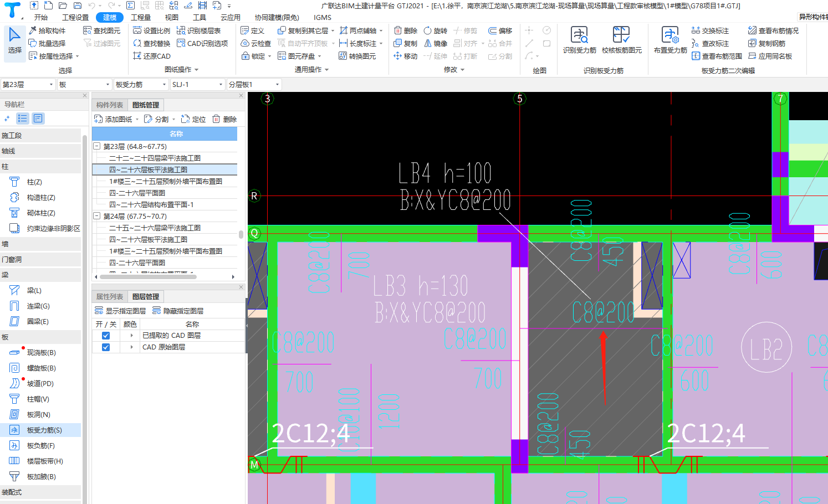Click 查看布筋范围 tool
This screenshot has width=828, height=504.
(x=717, y=56)
